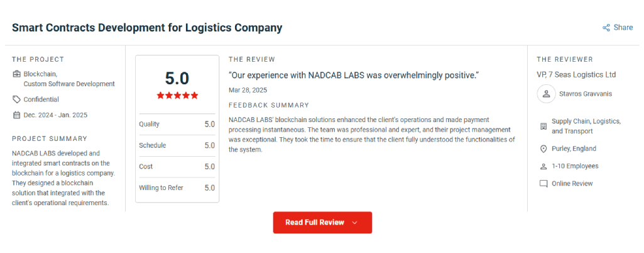The image size is (644, 253).
Task: Click the chat bubble icon beside Online Review
Action: click(x=543, y=184)
